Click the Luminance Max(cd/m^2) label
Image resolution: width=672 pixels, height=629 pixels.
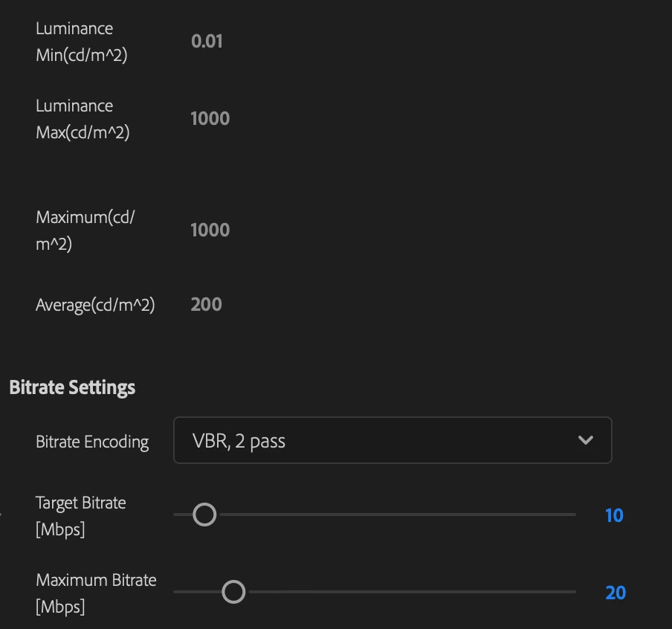point(83,119)
